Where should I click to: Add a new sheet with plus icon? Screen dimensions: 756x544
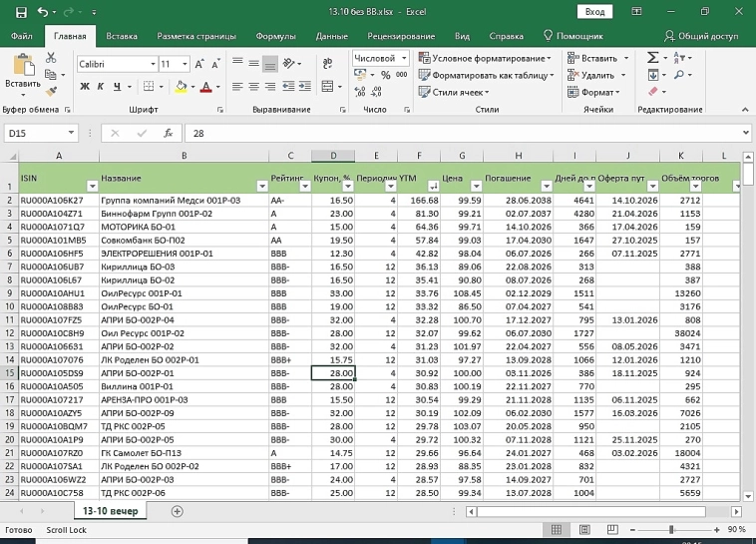point(178,511)
